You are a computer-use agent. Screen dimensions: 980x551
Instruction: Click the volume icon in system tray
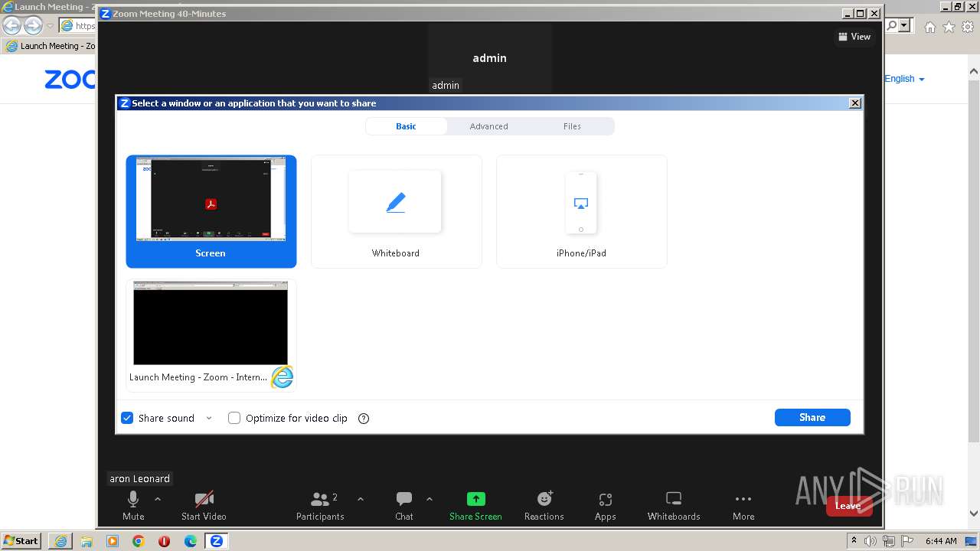tap(871, 541)
